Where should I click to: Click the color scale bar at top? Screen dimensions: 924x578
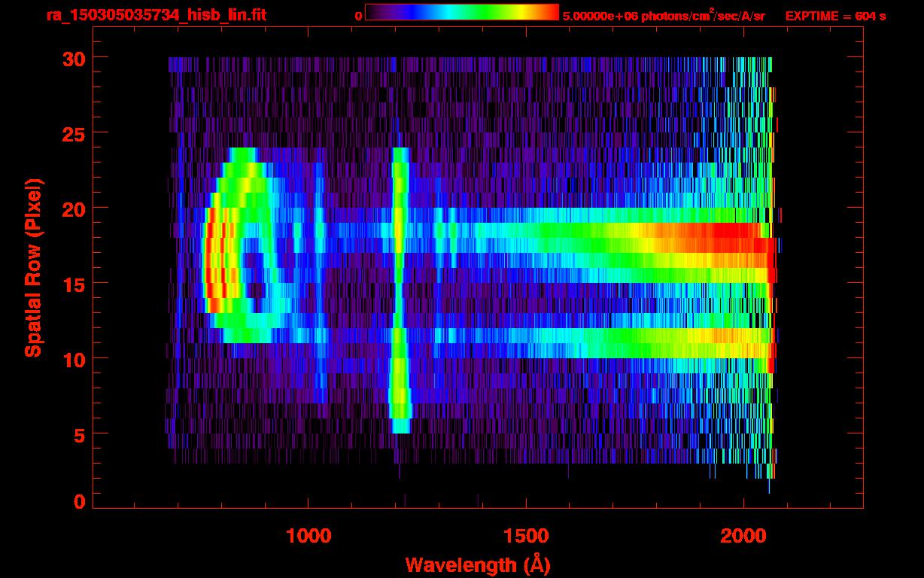point(462,12)
